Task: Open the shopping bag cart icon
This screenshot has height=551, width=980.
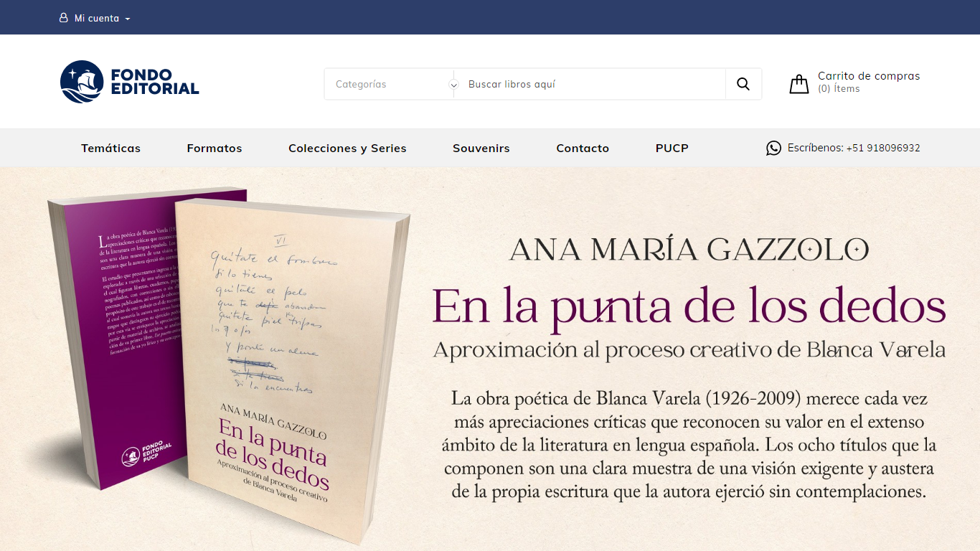Action: (799, 84)
